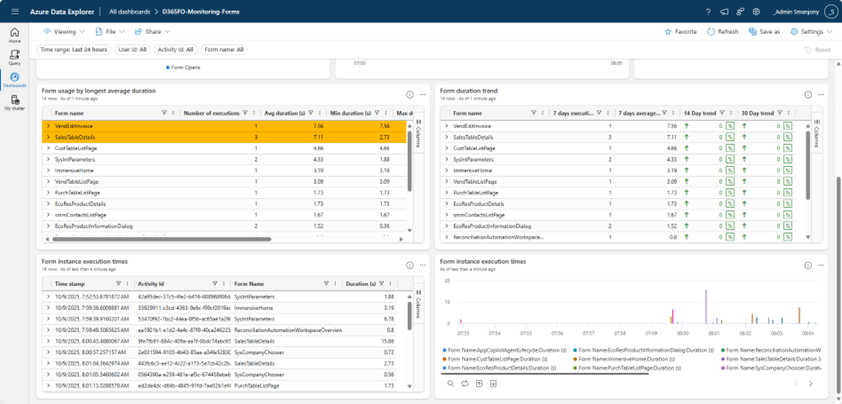Open the Time range filter dropdown
This screenshot has width=842, height=404.
pyautogui.click(x=72, y=49)
